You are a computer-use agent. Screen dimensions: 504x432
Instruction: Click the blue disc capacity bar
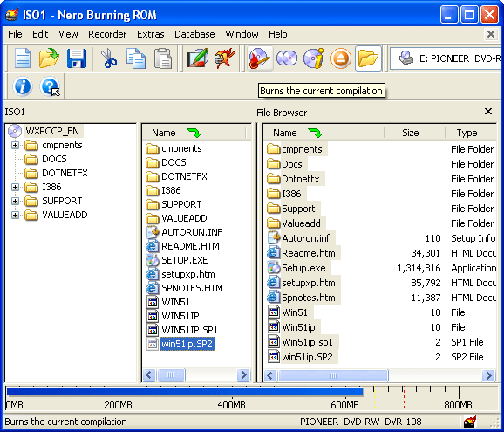coord(185,392)
